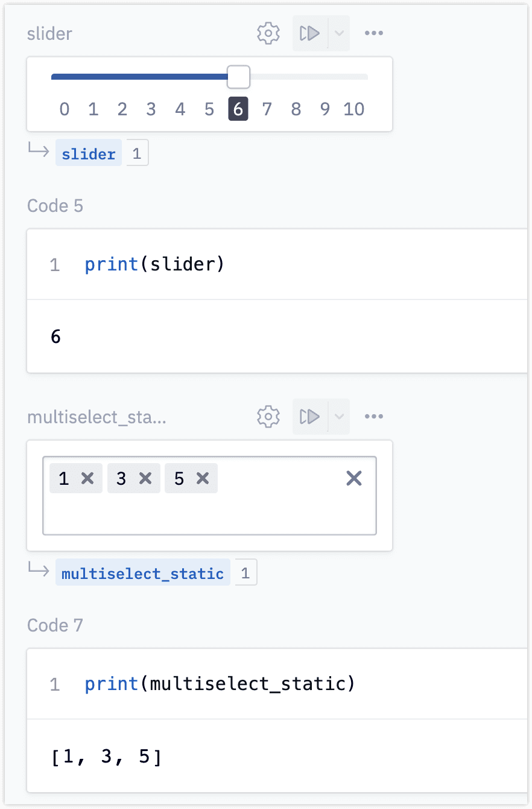Run the slider cell

tap(310, 33)
